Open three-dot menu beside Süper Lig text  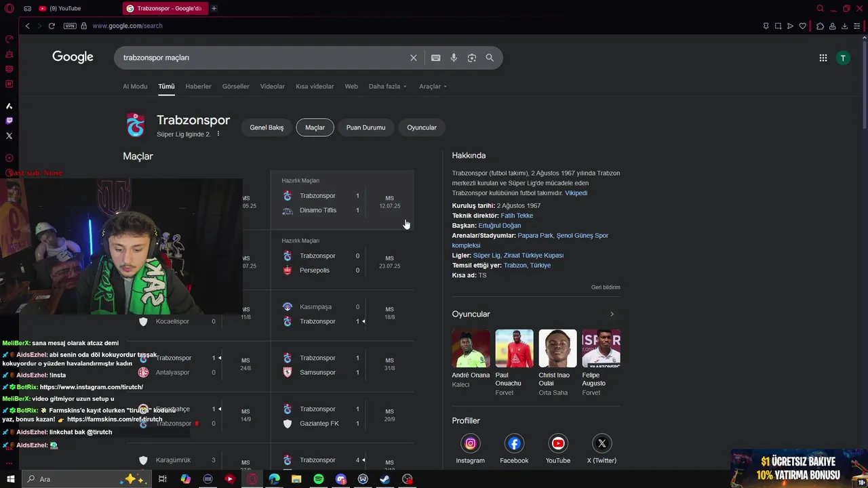tap(218, 134)
